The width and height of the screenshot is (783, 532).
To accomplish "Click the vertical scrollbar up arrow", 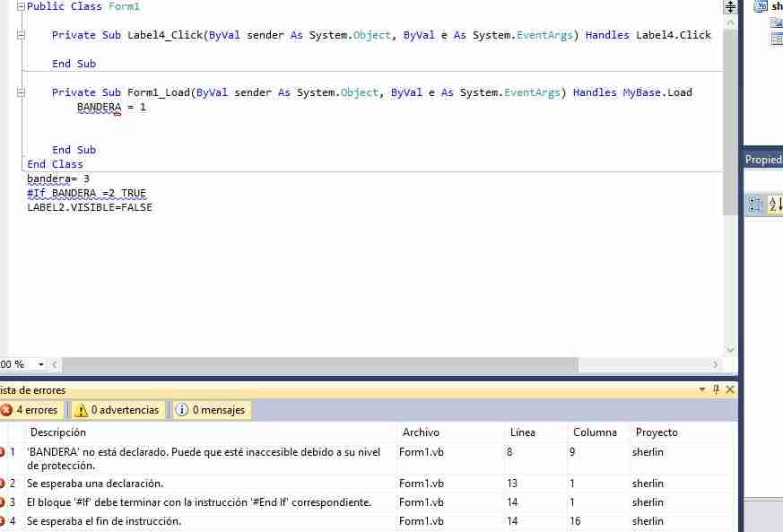I will (730, 22).
